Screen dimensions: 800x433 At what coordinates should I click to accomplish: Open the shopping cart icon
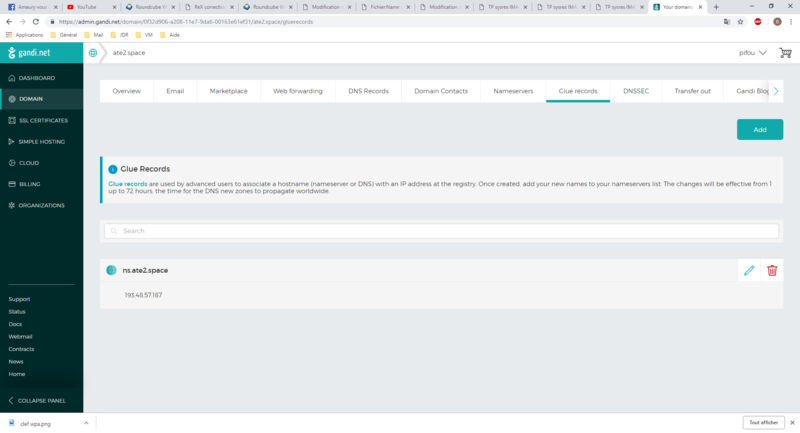click(785, 53)
